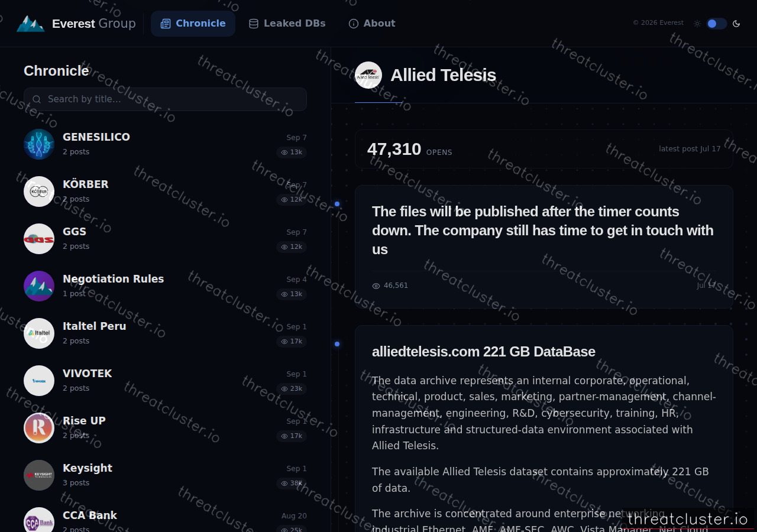Click the second timeline dot marker
Viewport: 757px width, 532px height.
tap(337, 344)
